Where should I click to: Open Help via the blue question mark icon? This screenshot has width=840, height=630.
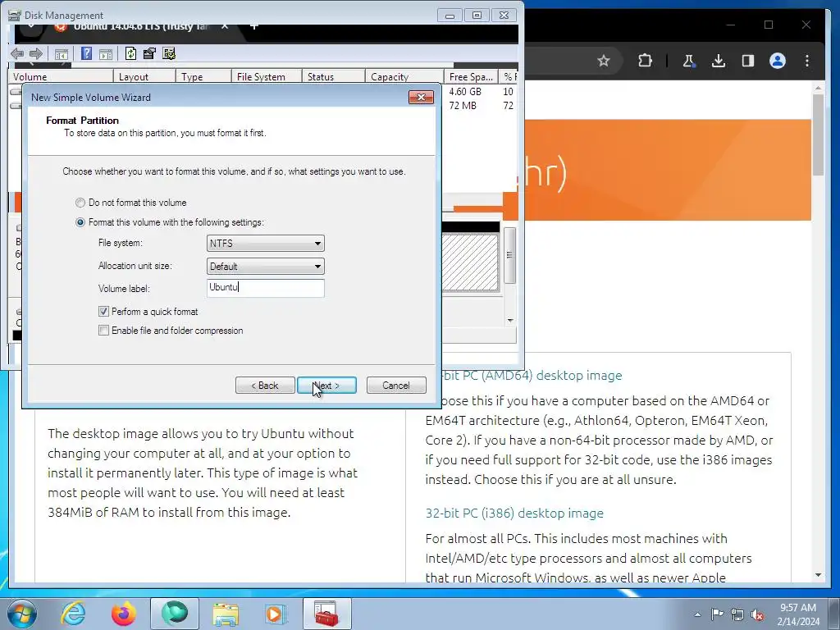86,53
